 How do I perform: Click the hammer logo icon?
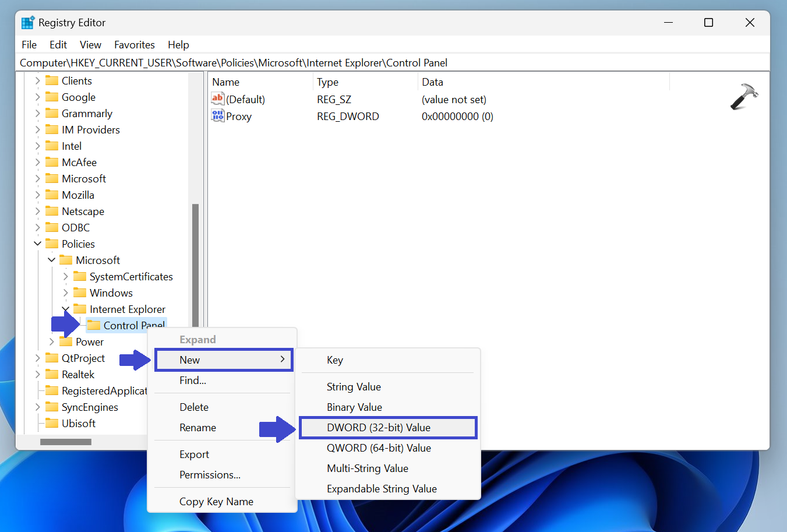744,97
